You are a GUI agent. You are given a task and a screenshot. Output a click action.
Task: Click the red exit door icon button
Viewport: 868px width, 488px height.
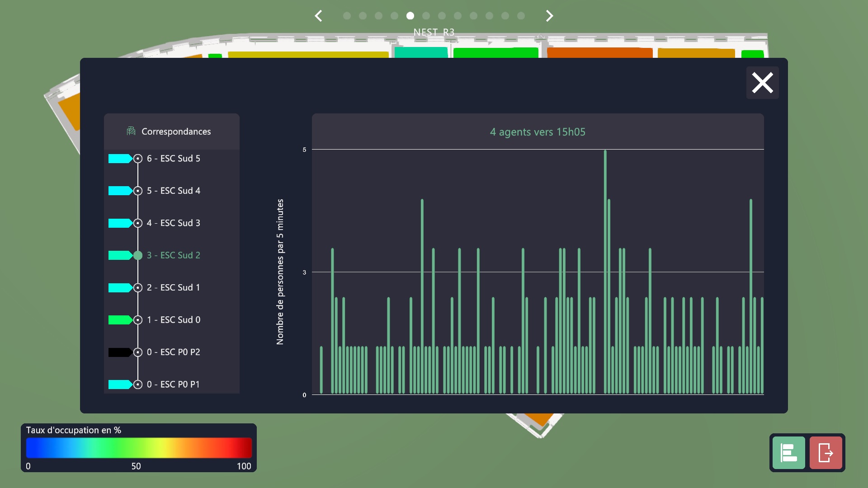click(826, 452)
